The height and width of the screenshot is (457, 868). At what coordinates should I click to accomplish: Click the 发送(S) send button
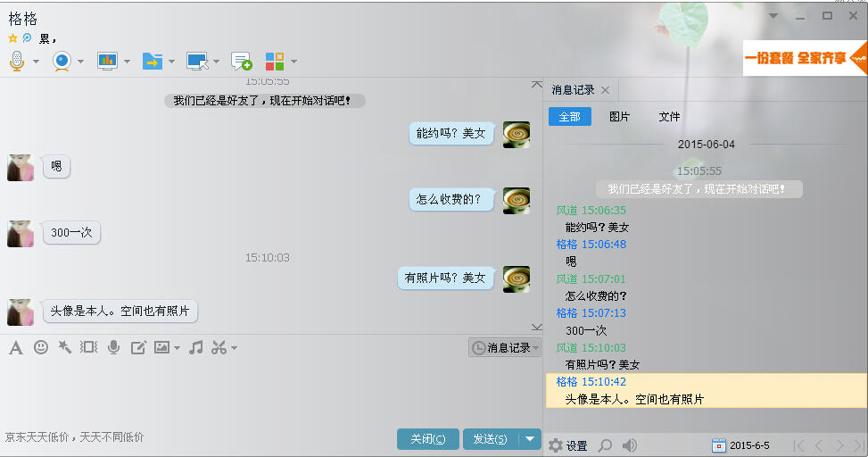tap(490, 438)
